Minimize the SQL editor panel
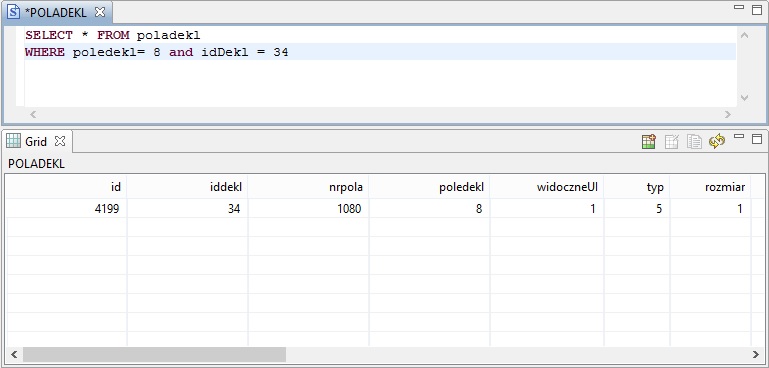 [739, 8]
